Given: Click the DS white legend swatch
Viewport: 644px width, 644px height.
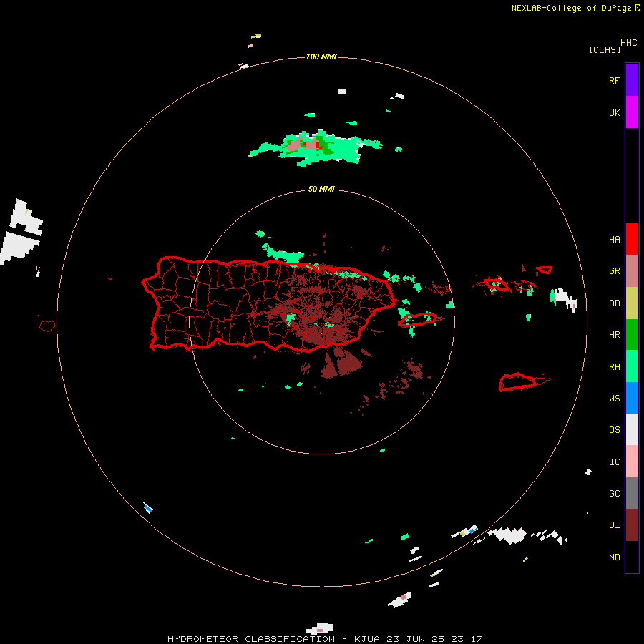Looking at the screenshot, I should pyautogui.click(x=632, y=429).
